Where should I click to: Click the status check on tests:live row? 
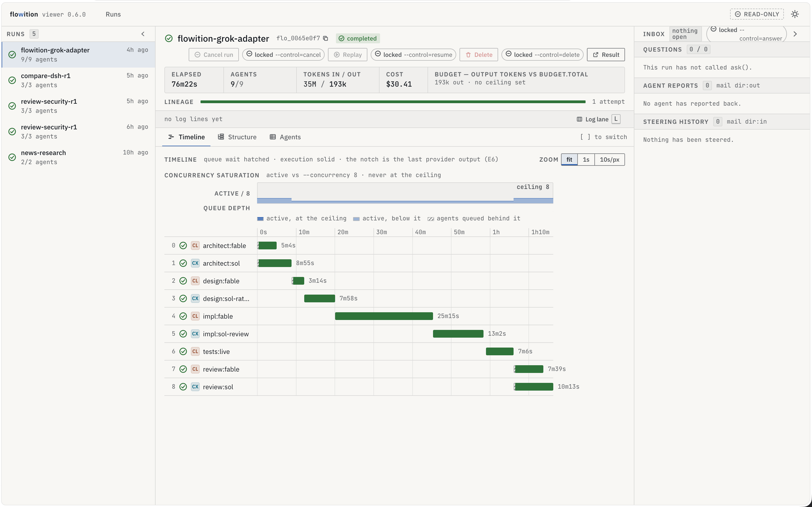183,351
